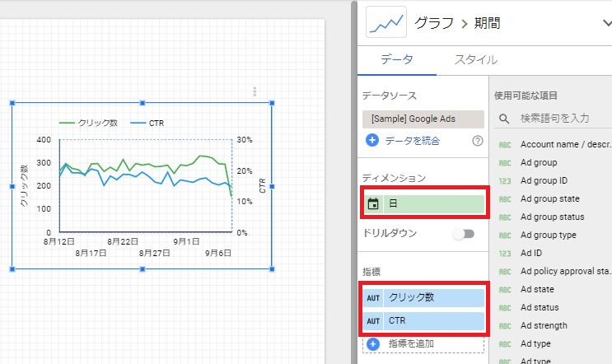612x364 pixels.
Task: Click the calendar icon on the 日 dimension
Action: [373, 203]
